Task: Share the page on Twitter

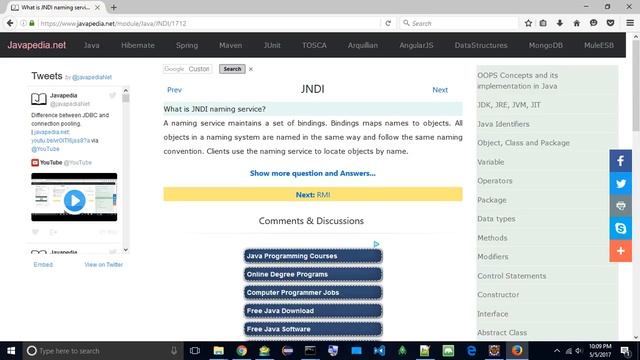Action: [x=620, y=183]
